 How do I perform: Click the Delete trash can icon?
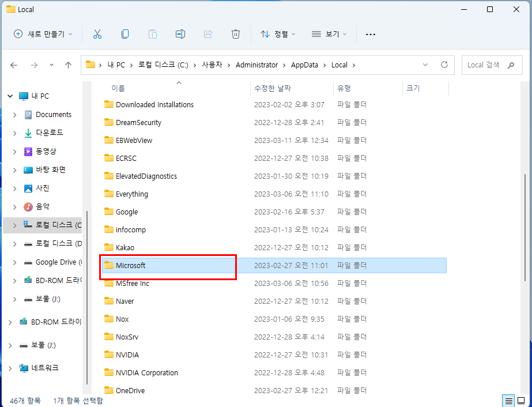click(x=236, y=34)
